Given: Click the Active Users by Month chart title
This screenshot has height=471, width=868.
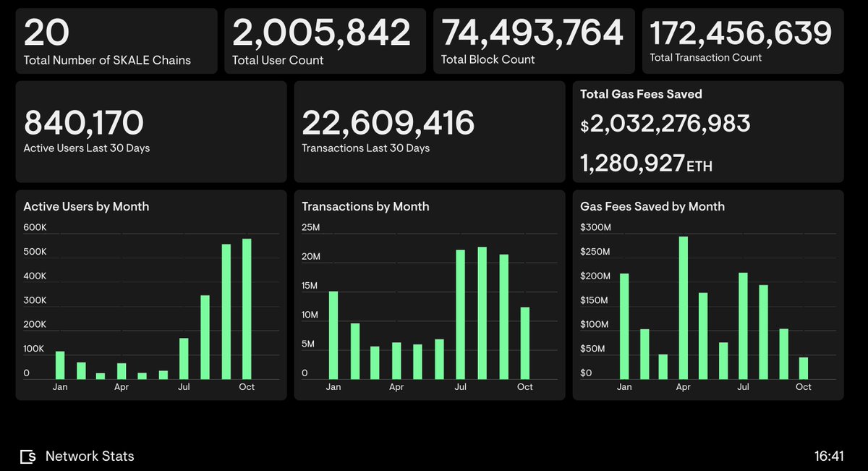Looking at the screenshot, I should point(86,207).
